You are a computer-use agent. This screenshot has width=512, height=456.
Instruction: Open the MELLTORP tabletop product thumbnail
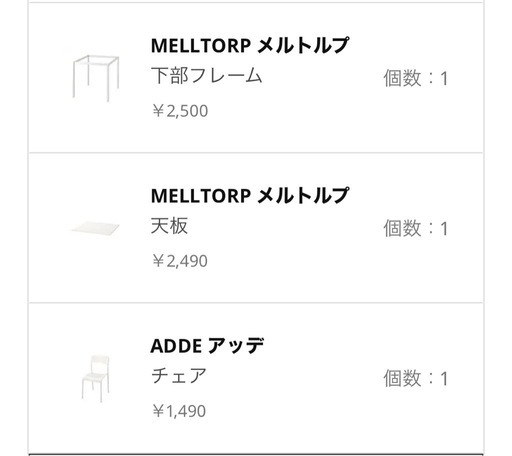coord(96,229)
